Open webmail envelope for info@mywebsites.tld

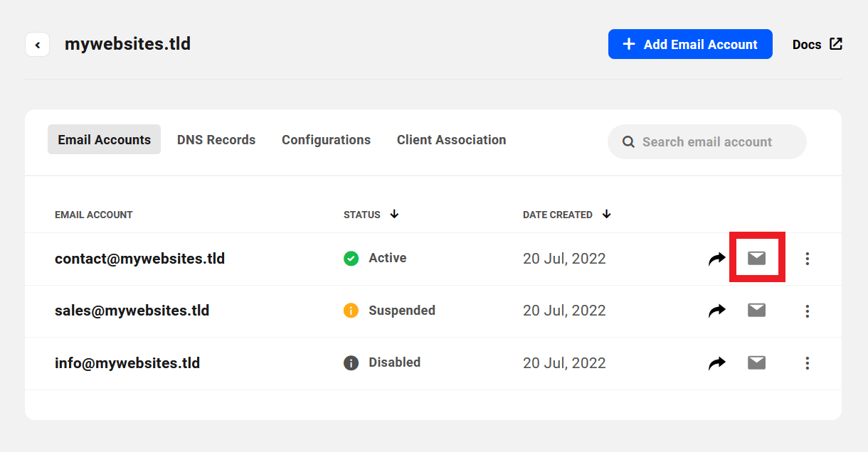point(757,362)
